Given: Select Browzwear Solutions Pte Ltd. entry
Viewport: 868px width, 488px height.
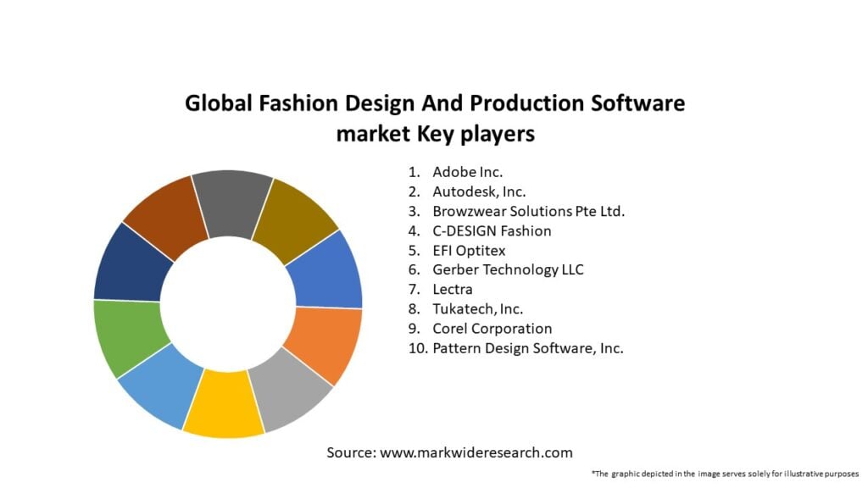Looking at the screenshot, I should (x=528, y=211).
